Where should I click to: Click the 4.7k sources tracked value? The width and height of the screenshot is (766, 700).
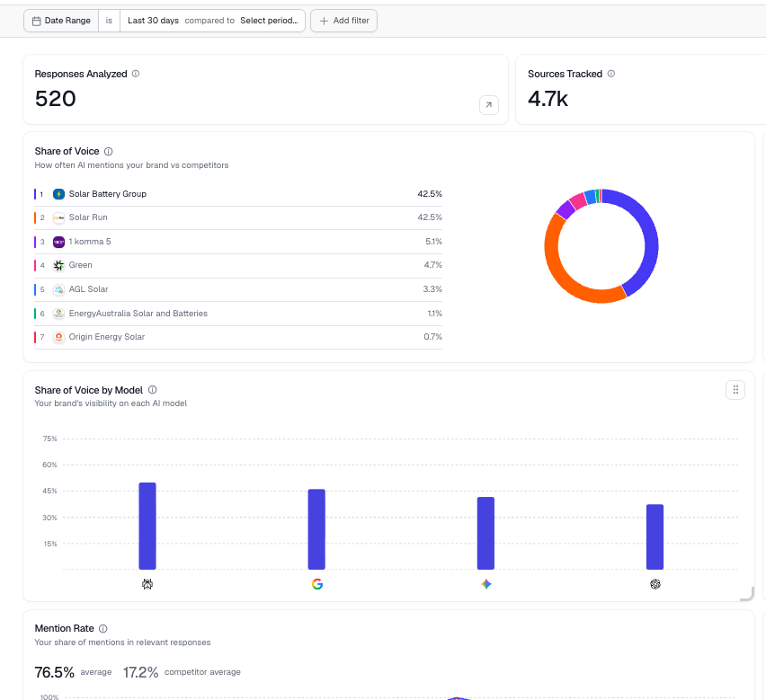548,99
